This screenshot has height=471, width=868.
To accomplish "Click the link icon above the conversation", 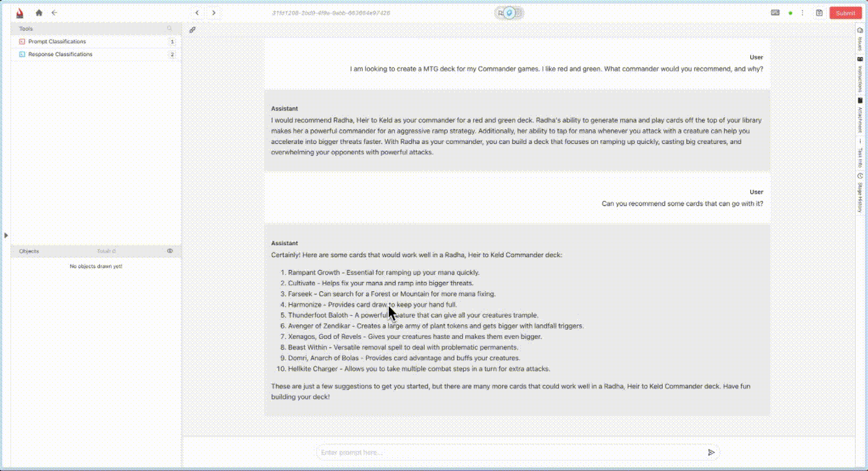I will point(192,30).
